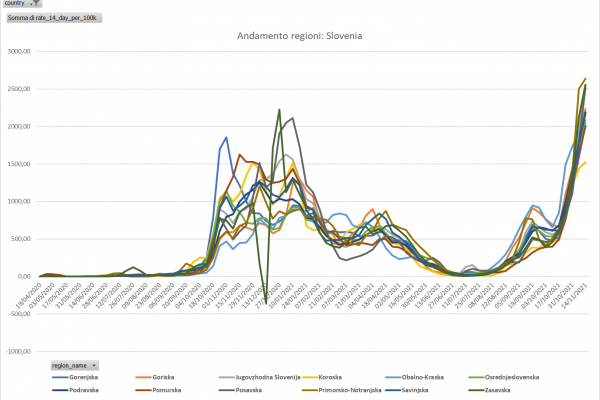
Task: Choose the Zasavska legend entry
Action: coord(490,390)
